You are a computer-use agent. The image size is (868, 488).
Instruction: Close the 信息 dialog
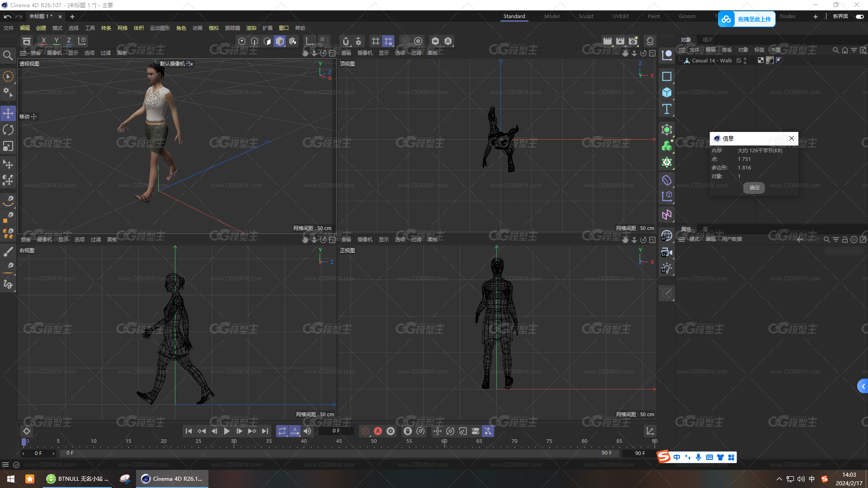(x=791, y=138)
